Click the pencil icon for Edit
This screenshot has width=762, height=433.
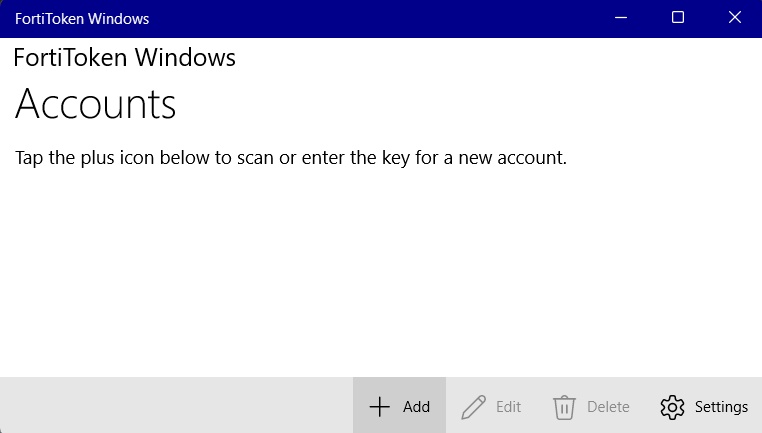coord(473,406)
